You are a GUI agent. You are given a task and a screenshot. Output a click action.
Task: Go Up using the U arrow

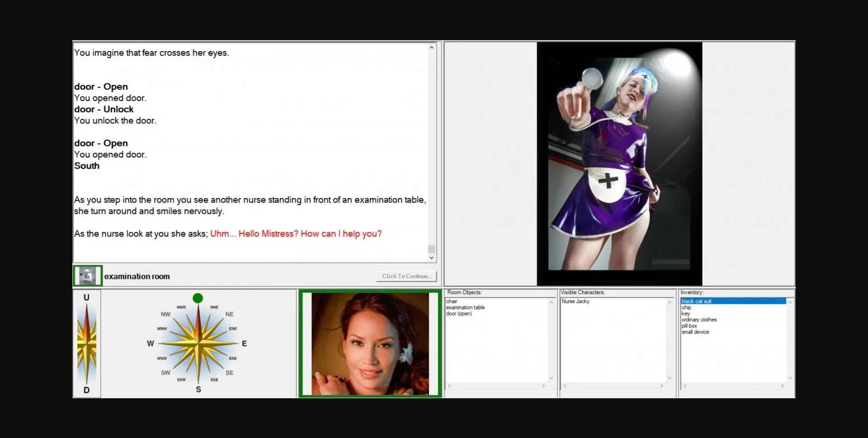86,298
